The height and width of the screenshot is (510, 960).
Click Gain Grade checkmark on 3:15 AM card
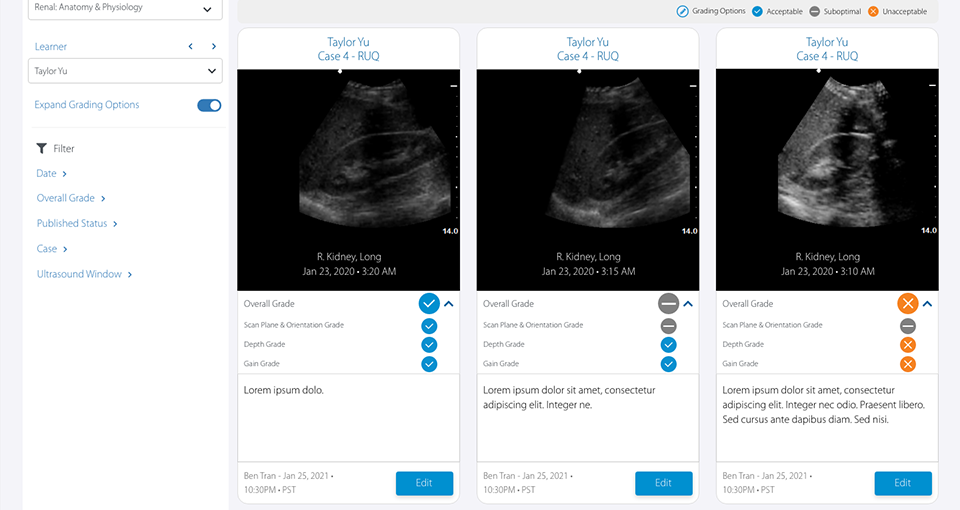click(x=669, y=364)
